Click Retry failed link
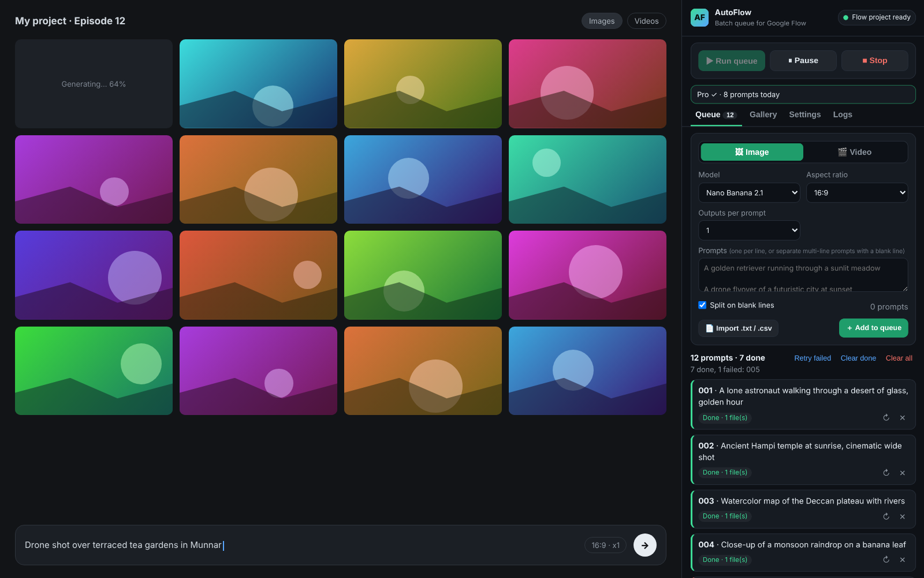This screenshot has width=924, height=578. pyautogui.click(x=813, y=358)
